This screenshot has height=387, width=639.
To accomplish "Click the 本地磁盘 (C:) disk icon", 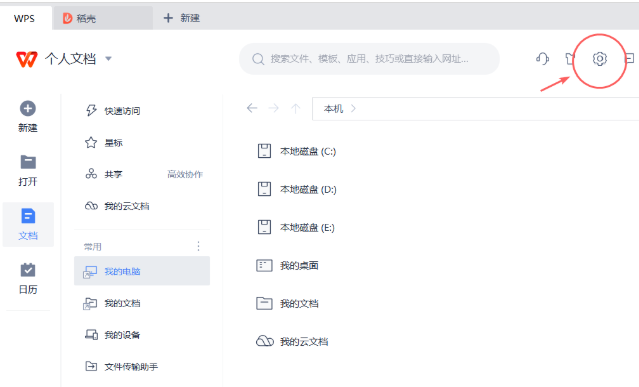I will click(x=264, y=151).
